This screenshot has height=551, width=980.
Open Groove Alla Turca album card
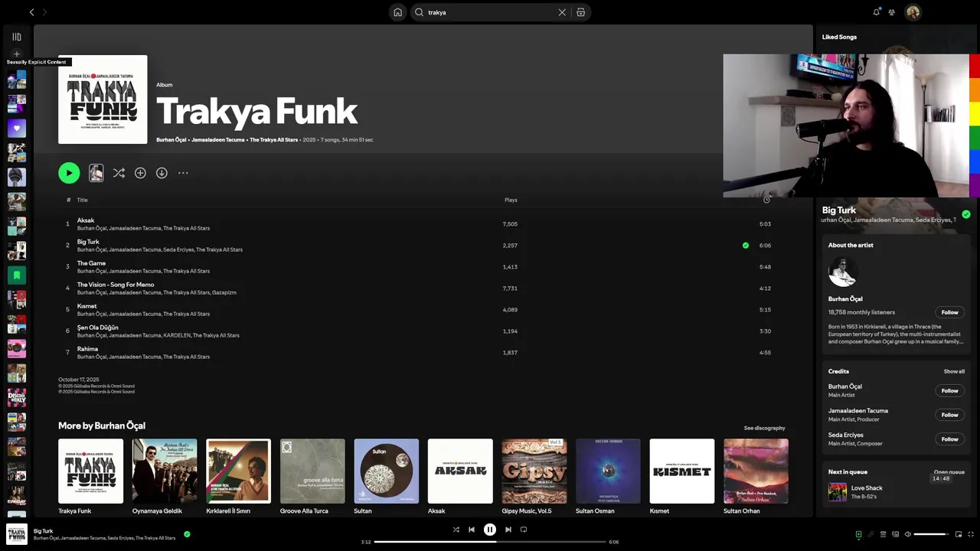(x=312, y=477)
